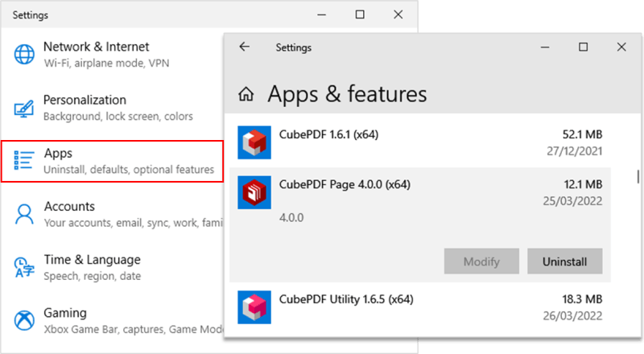Click the Accounts person icon
644x354 pixels.
24,214
